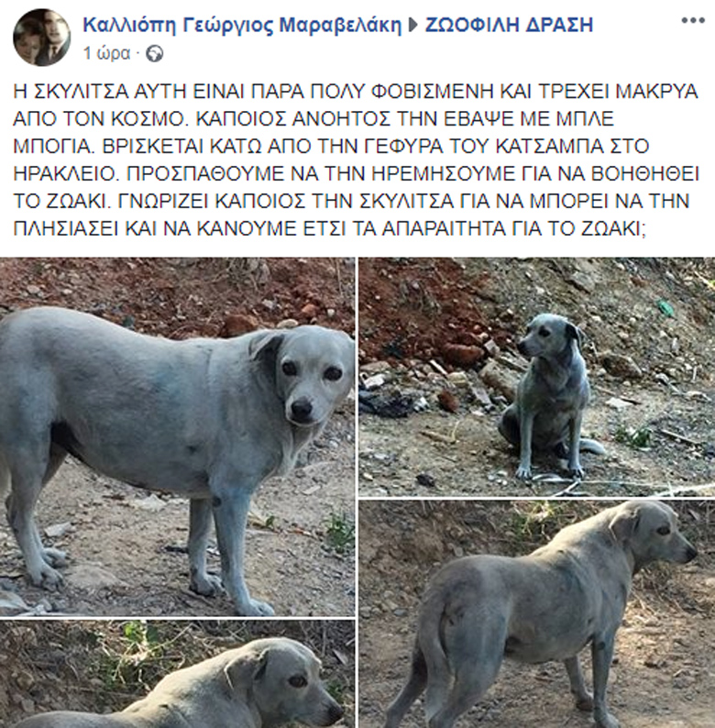Click the public globe privacy icon
This screenshot has height=728, width=715.
(154, 54)
